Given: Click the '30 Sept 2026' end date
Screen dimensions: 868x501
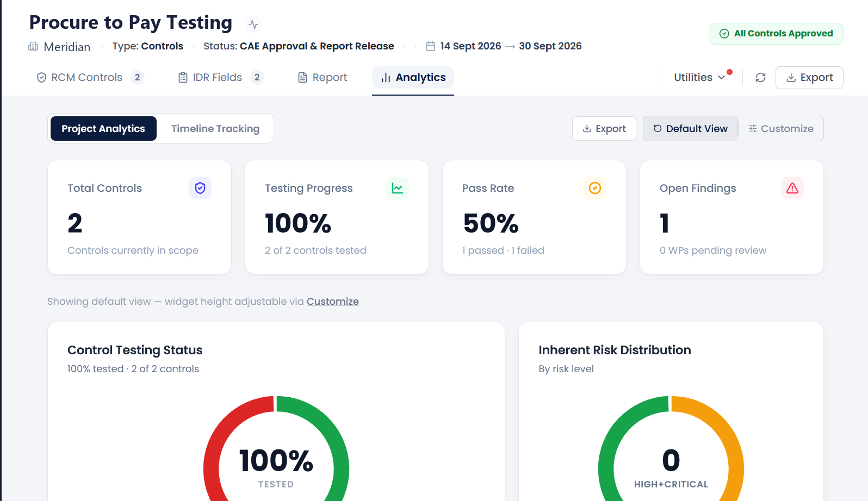Looking at the screenshot, I should 550,46.
